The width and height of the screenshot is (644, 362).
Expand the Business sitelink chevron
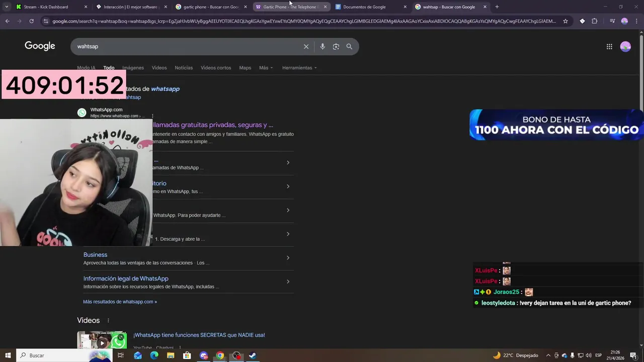click(288, 258)
